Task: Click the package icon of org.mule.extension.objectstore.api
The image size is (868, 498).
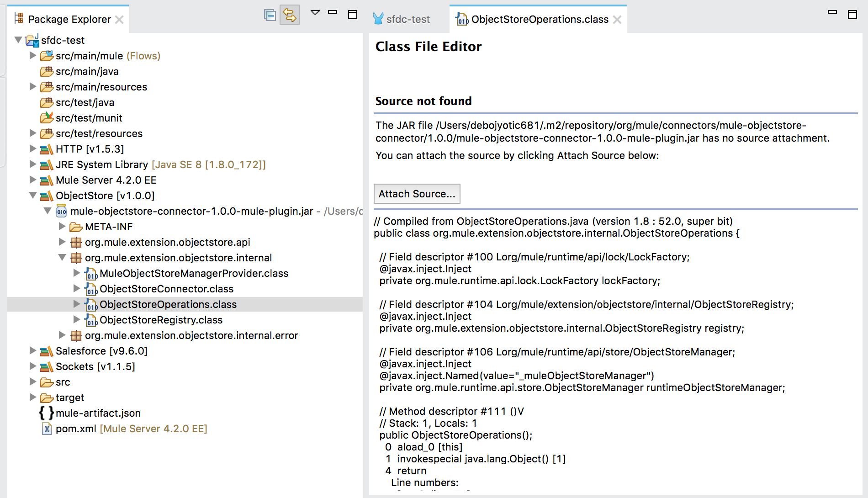Action: pos(75,242)
